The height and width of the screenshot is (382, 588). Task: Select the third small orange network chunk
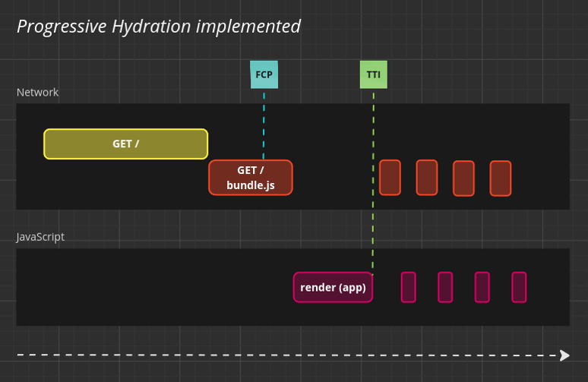coord(463,178)
